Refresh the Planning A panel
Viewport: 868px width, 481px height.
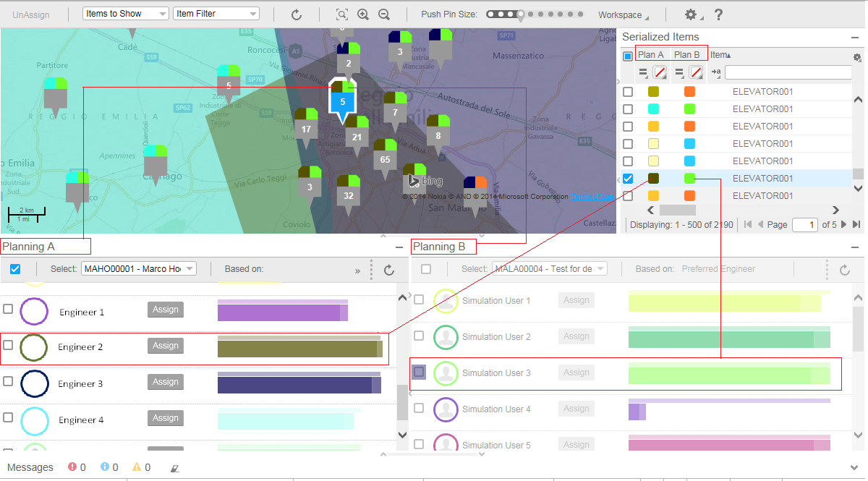pos(388,270)
